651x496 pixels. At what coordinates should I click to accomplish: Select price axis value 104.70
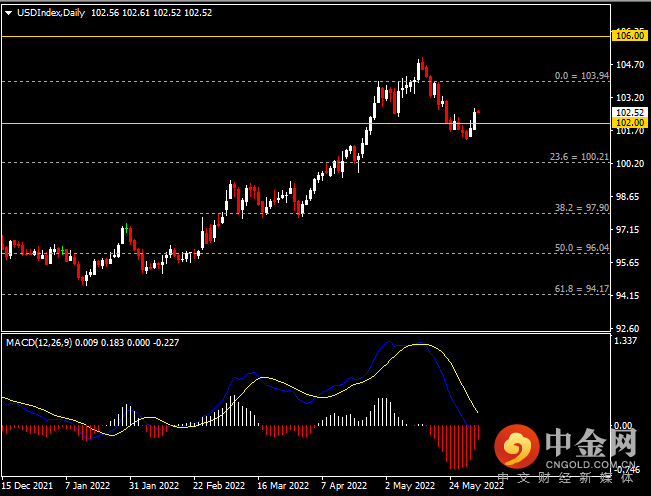tap(630, 65)
